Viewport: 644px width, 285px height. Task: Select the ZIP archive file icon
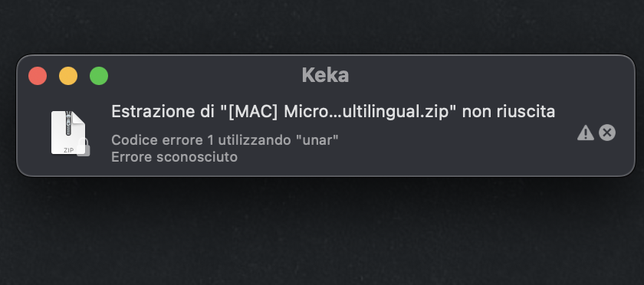point(68,133)
